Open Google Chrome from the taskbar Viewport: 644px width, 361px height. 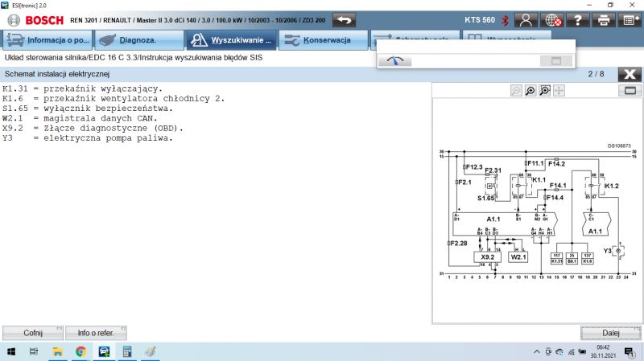[81, 351]
